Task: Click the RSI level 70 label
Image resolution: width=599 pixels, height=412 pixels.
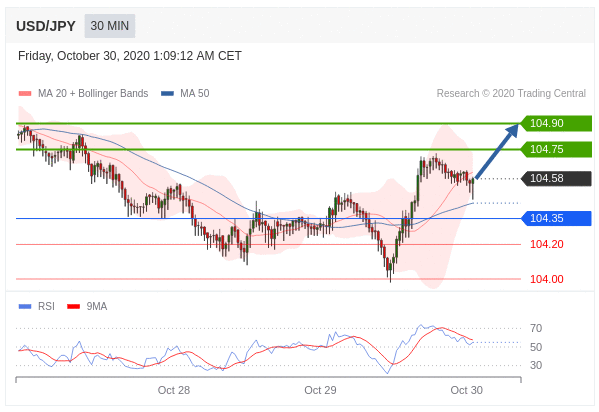Action: [536, 328]
